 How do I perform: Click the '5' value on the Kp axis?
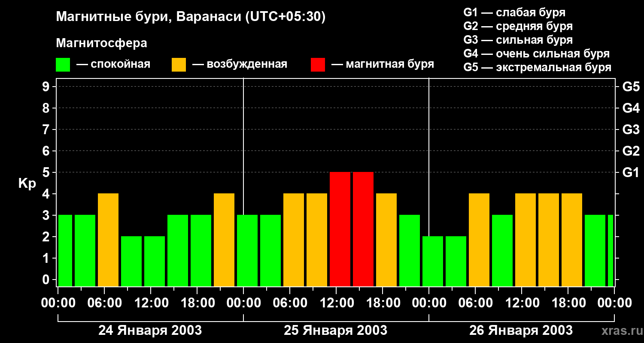click(x=47, y=172)
